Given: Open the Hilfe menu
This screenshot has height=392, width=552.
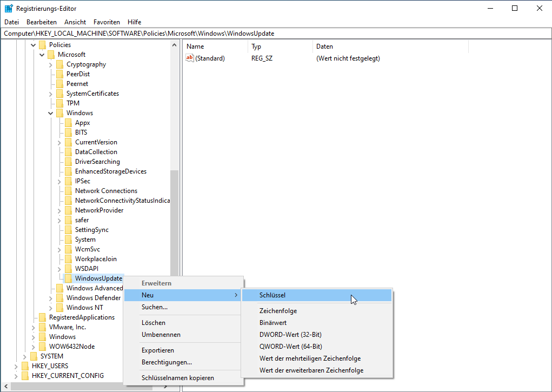Looking at the screenshot, I should click(x=135, y=22).
